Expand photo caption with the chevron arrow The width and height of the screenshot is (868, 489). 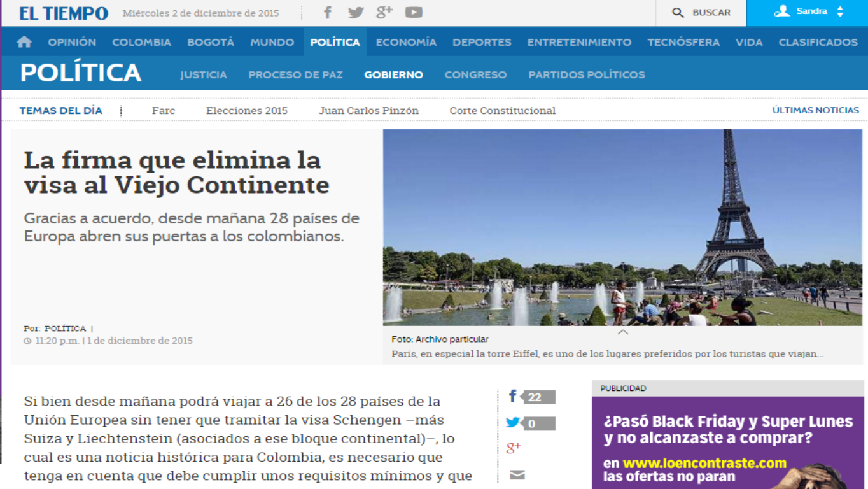(623, 332)
